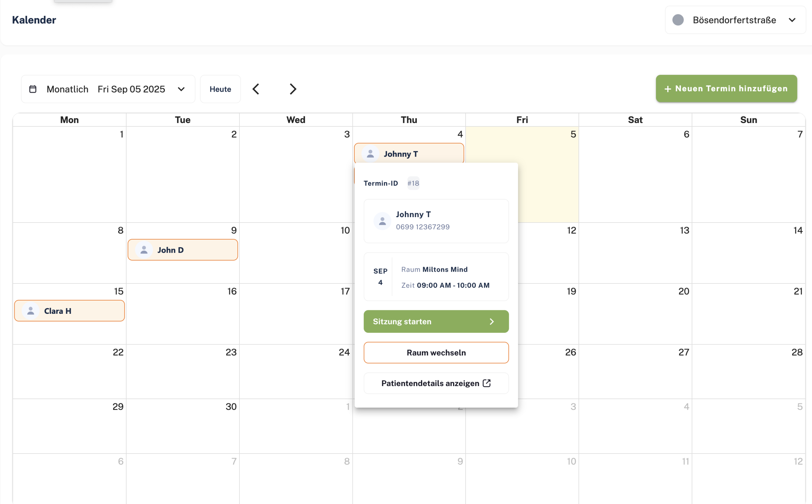Viewport: 812px width, 504px height.
Task: Open the Johnny T appointment on Thursday
Action: click(x=409, y=153)
